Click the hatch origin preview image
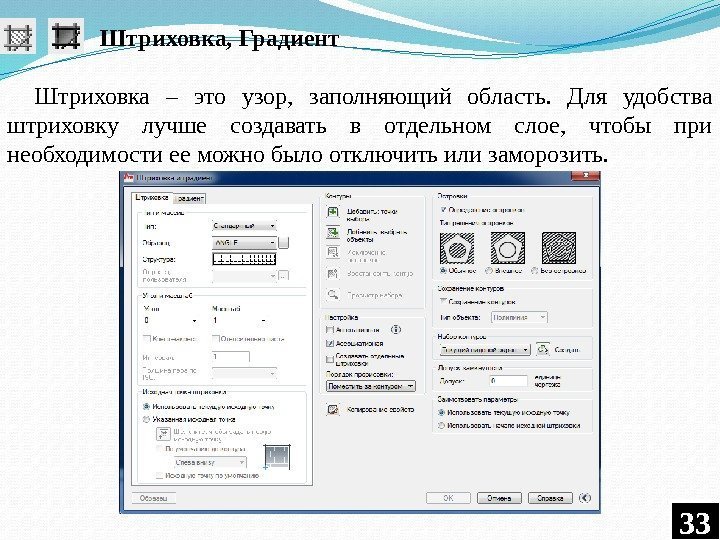Viewport: 720px width, 540px height. 277,456
